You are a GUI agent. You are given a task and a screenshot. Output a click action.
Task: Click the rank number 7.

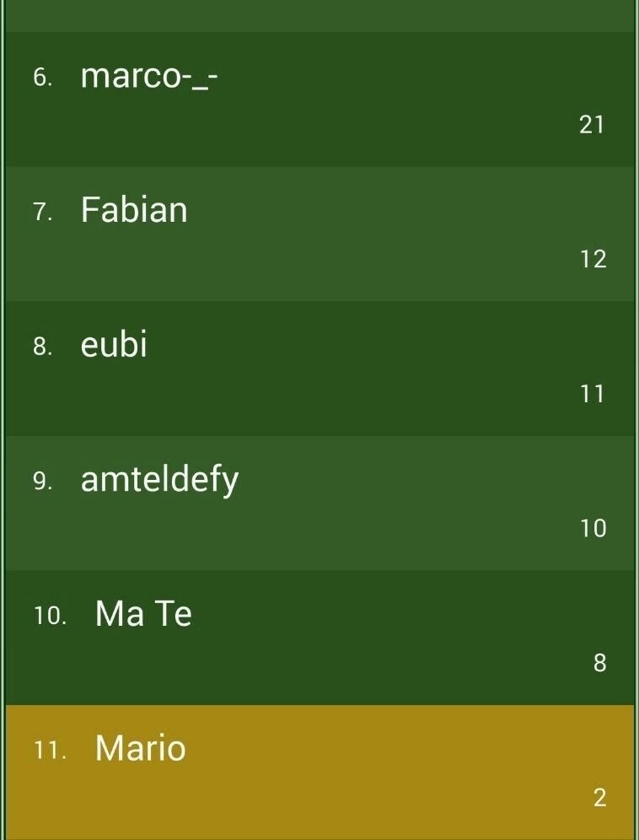coord(43,213)
